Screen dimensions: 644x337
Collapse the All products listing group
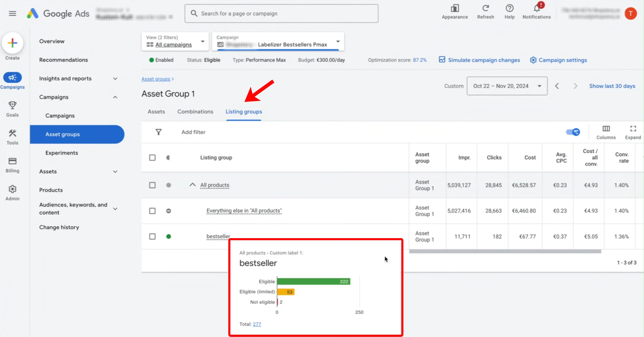tap(192, 185)
